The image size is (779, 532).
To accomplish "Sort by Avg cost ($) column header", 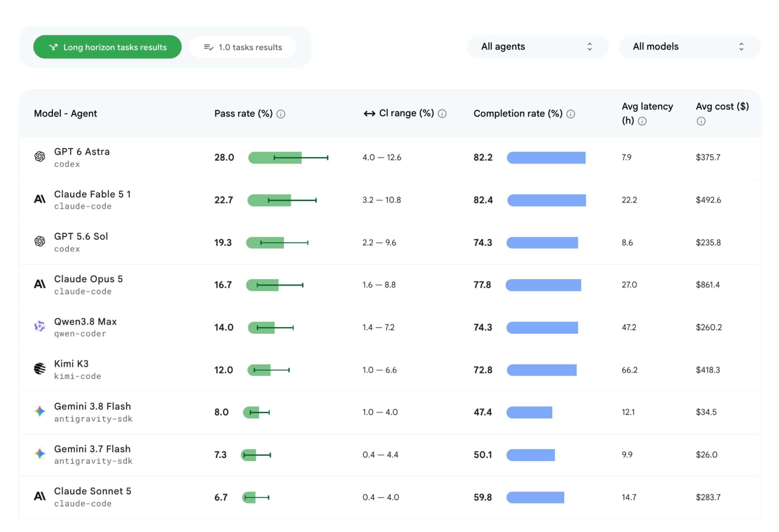I will tap(722, 107).
